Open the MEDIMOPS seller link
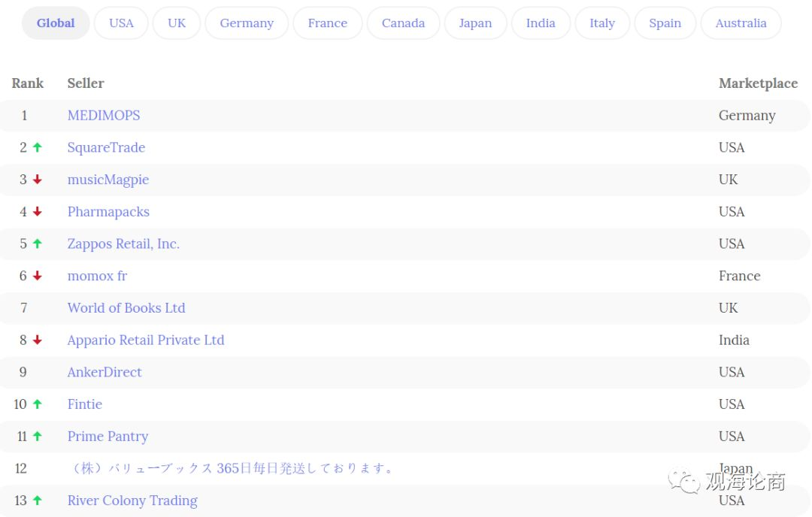The height and width of the screenshot is (517, 812). click(x=104, y=116)
